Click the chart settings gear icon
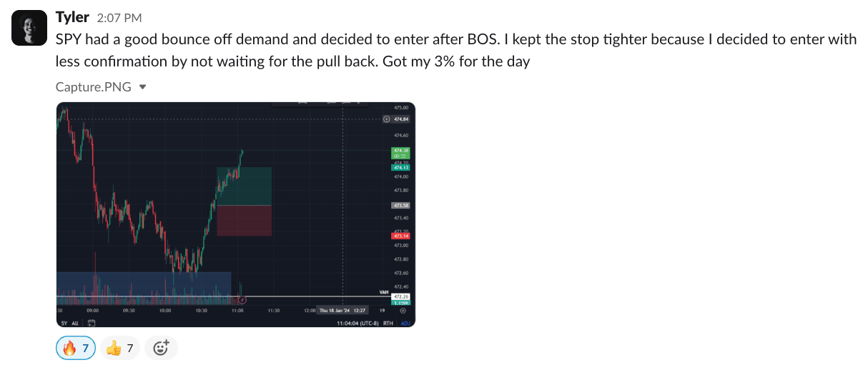Viewport: 868px width, 370px height. pyautogui.click(x=403, y=311)
